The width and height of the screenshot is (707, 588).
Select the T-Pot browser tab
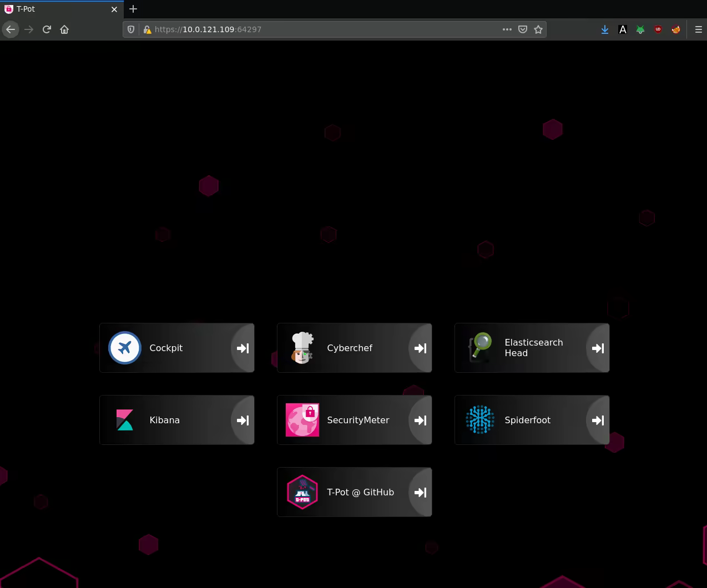click(x=61, y=9)
